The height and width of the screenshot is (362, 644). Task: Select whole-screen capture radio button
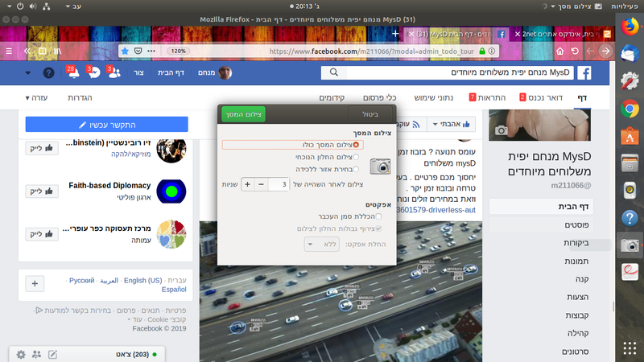356,145
